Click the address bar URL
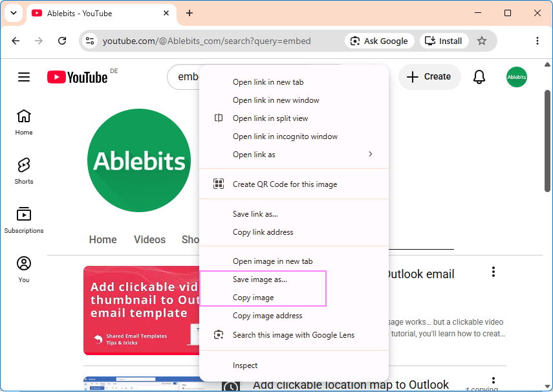This screenshot has height=392, width=553. tap(207, 41)
